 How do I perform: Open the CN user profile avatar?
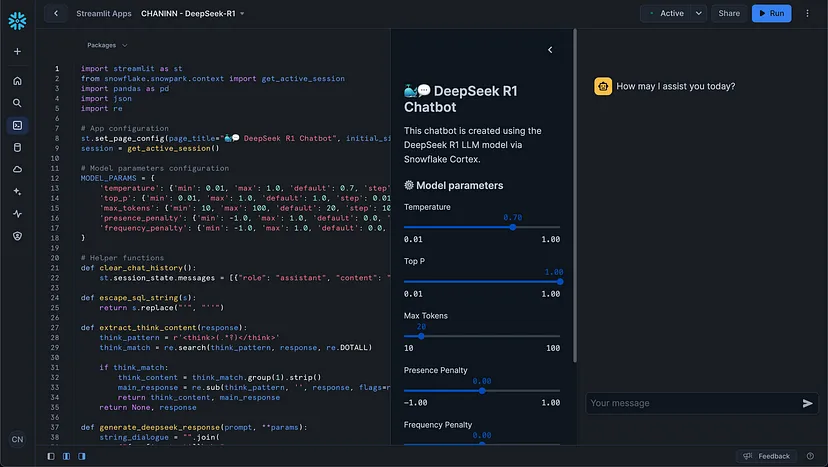(17, 439)
